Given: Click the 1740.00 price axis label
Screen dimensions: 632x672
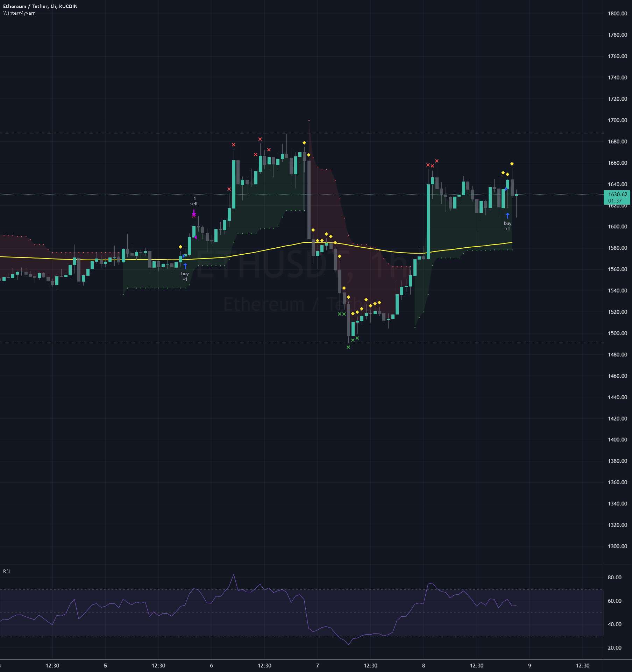Looking at the screenshot, I should pyautogui.click(x=617, y=78).
